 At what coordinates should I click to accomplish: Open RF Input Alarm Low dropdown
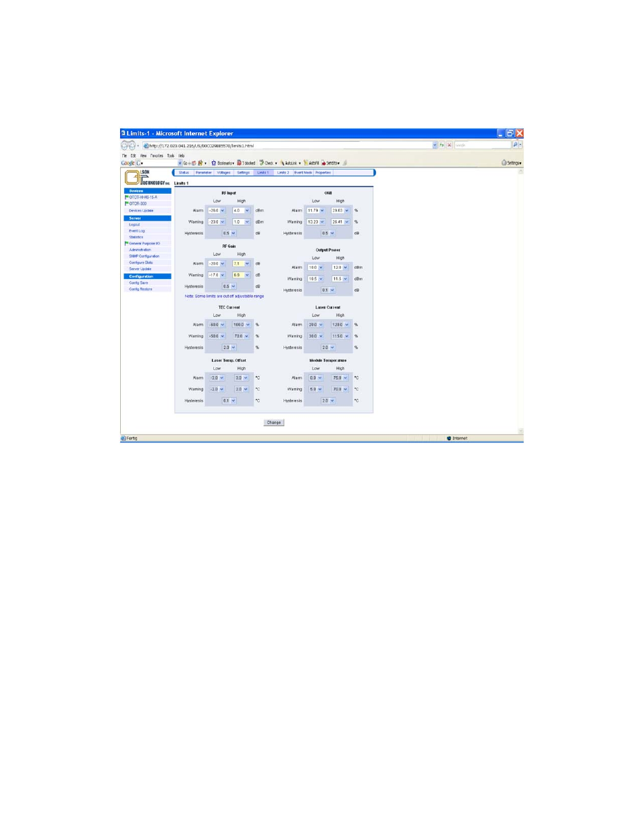pyautogui.click(x=217, y=211)
